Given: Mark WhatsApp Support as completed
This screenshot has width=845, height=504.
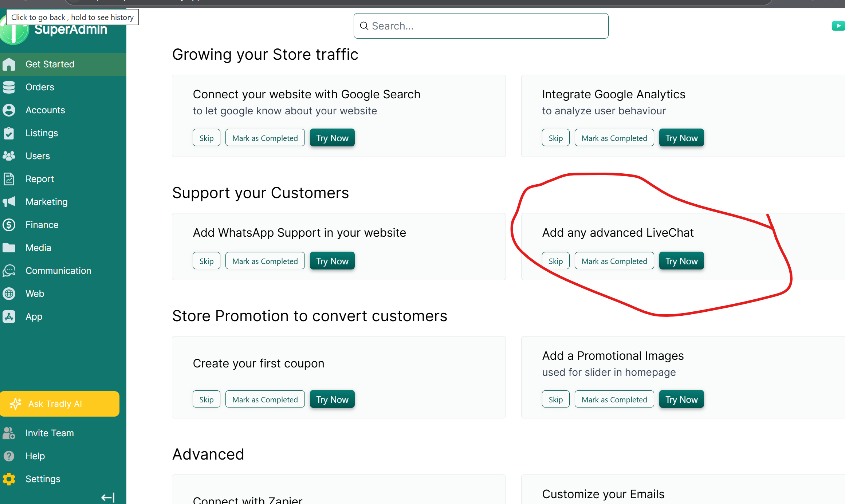Looking at the screenshot, I should pos(265,261).
